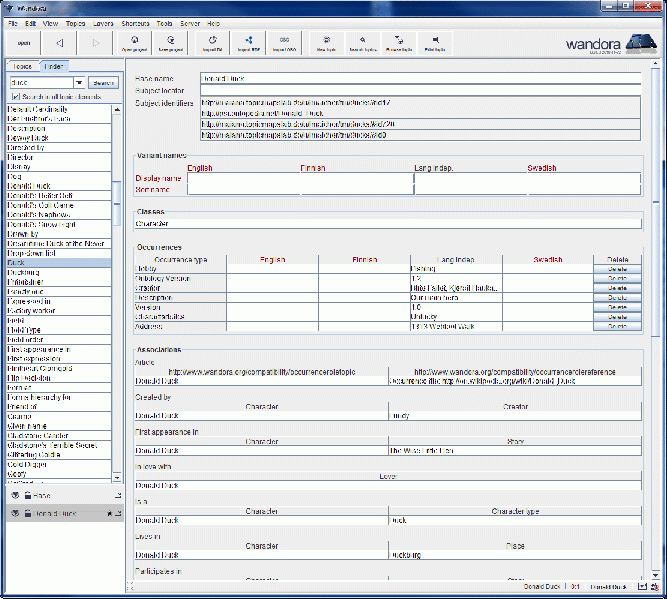Click the Save project toolbar icon
This screenshot has width=667, height=599.
(173, 42)
